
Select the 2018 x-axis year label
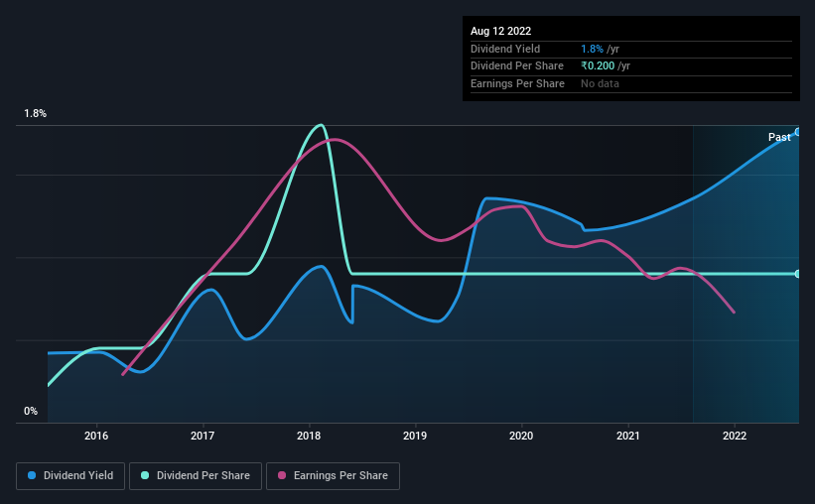309,436
